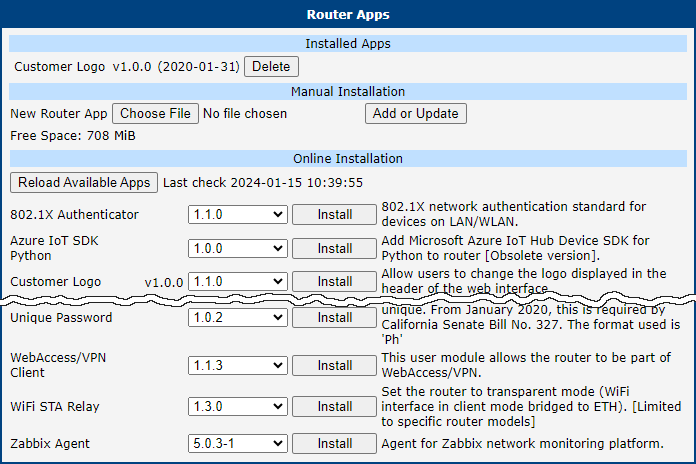Open version dropdown for 802.1X Authenticator
696x464 pixels.
click(x=237, y=214)
